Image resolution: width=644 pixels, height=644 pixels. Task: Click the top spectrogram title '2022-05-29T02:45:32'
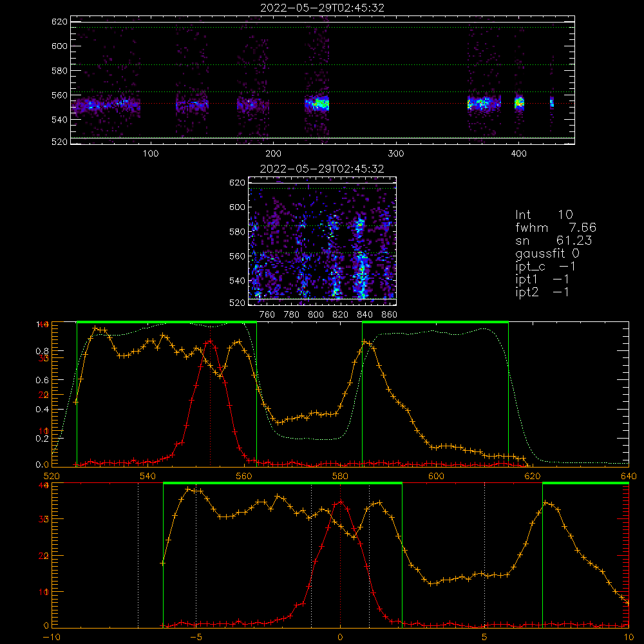[x=323, y=8]
